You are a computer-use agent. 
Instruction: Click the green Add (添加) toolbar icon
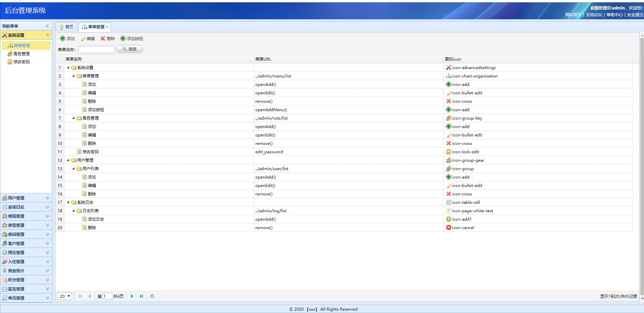[63, 38]
